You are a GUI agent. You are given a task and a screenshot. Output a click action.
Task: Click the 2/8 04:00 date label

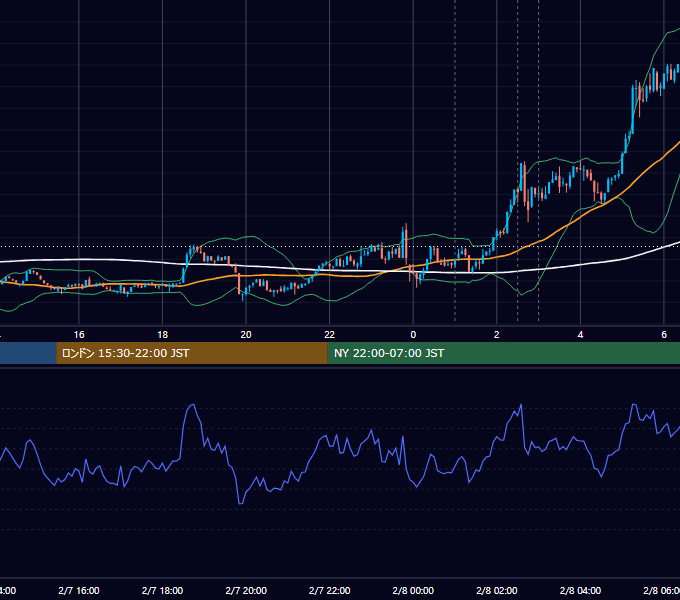[580, 590]
